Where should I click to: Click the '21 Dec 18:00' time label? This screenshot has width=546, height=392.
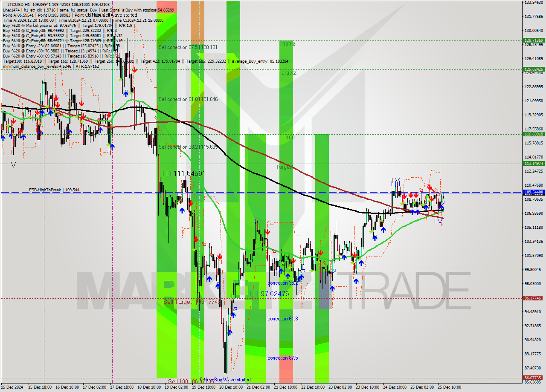[x=285, y=387]
